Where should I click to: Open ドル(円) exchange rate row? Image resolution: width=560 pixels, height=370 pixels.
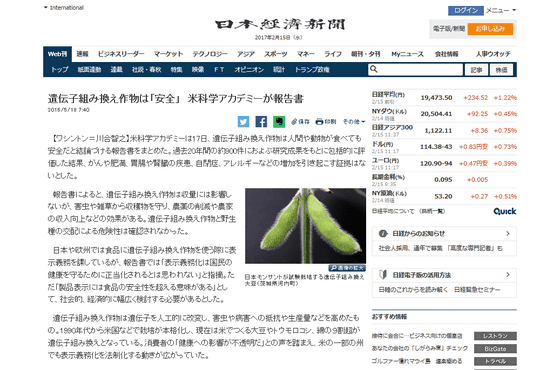(444, 147)
